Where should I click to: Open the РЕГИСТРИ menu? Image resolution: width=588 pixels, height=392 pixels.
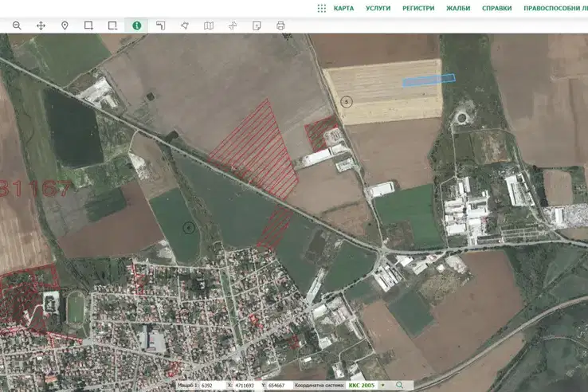[x=418, y=8]
